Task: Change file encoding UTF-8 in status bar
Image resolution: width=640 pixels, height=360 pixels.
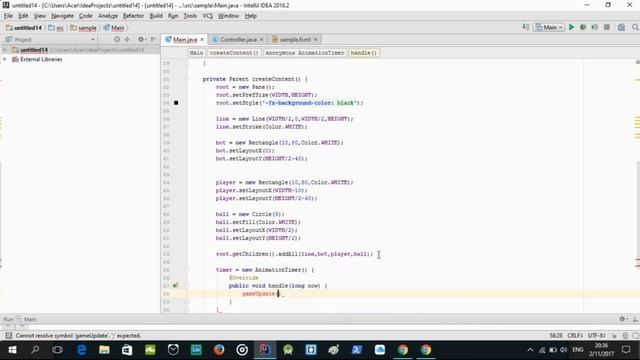Action: [x=597, y=336]
